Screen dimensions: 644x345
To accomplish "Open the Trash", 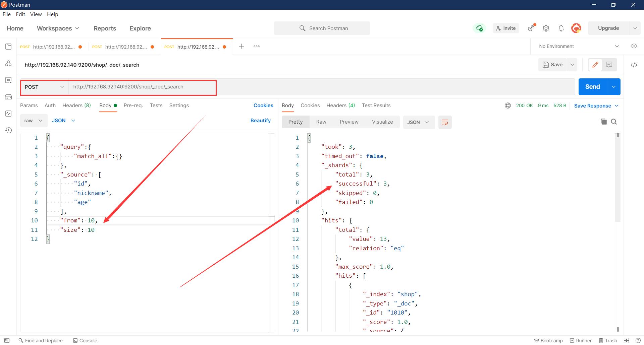I will tap(608, 341).
